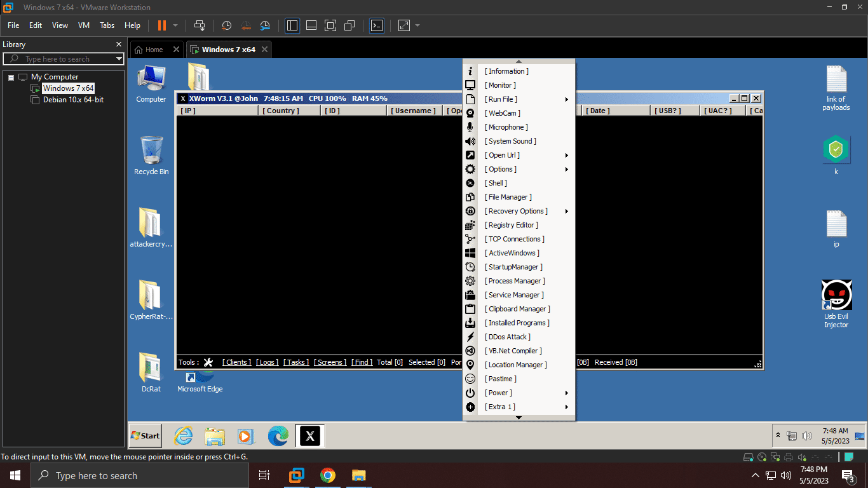Open the Usb Evil Injector desktop shortcut

[836, 304]
